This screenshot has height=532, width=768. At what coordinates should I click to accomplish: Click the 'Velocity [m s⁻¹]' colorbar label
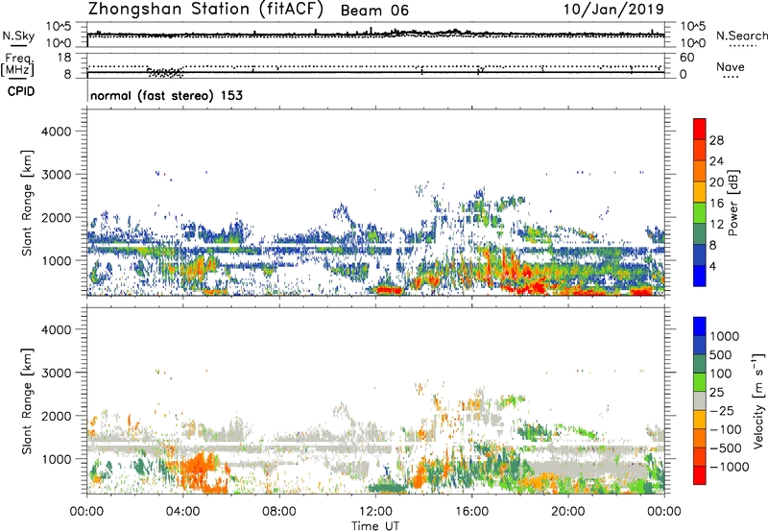tap(758, 400)
